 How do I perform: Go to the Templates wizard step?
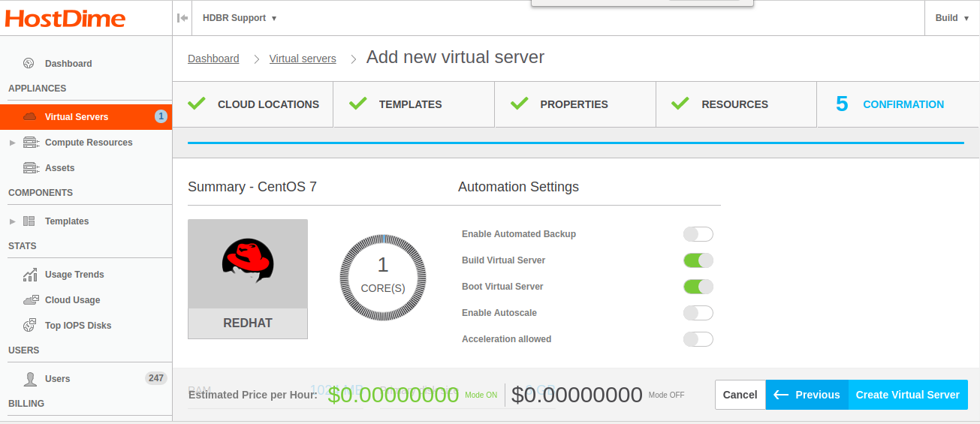(x=414, y=104)
